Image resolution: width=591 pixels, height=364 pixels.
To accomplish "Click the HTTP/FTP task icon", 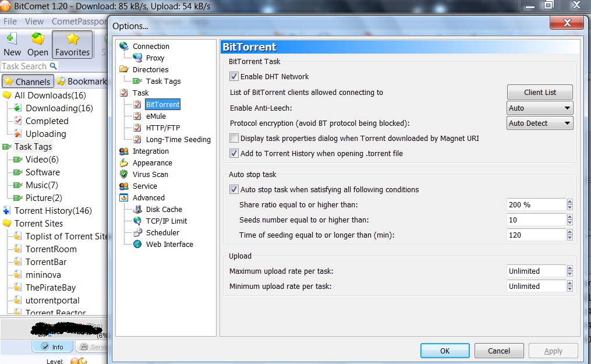I will (137, 128).
